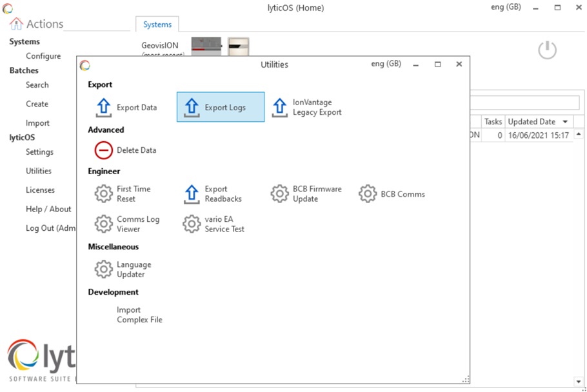Viewport: 587px width, 392px height.
Task: Select Licenses in the sidebar
Action: point(40,190)
